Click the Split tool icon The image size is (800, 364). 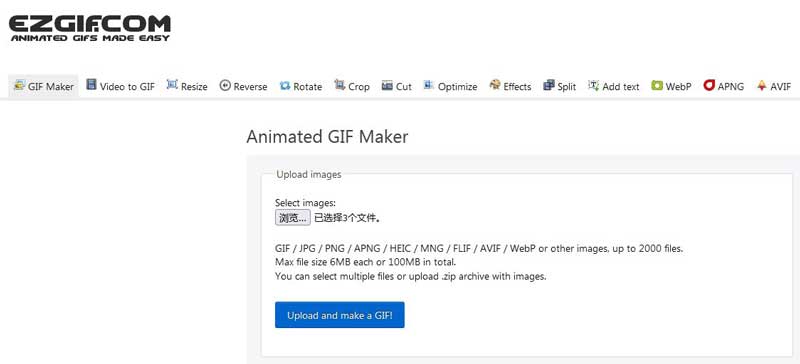click(x=549, y=85)
